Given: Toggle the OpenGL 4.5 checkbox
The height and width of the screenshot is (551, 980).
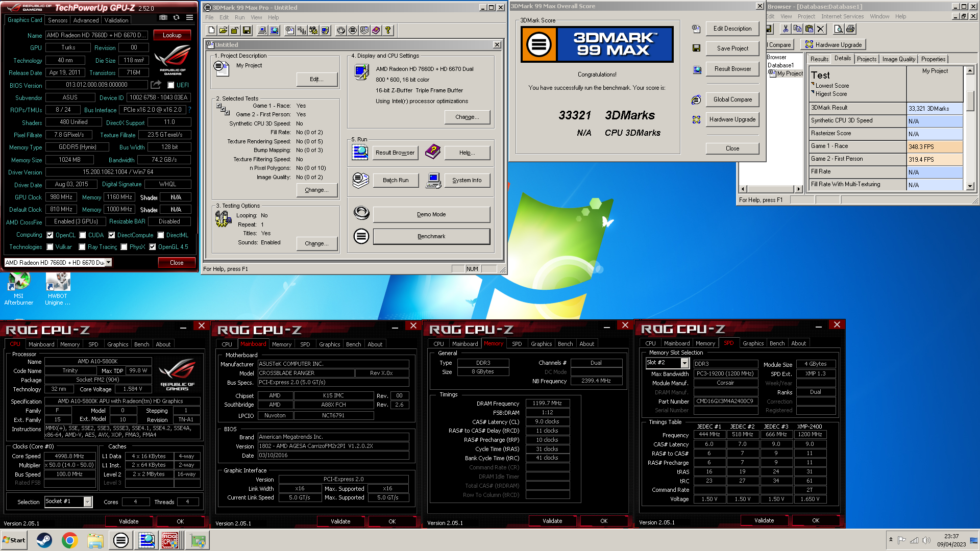Looking at the screenshot, I should (x=153, y=247).
